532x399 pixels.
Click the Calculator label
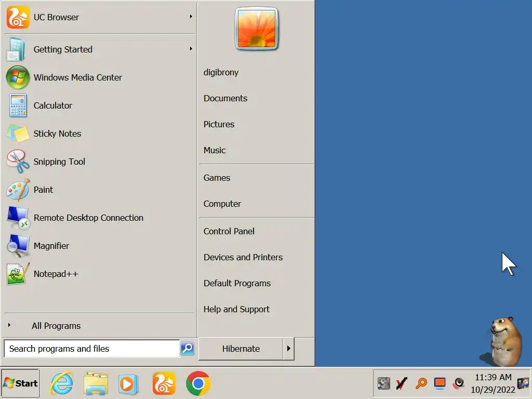pyautogui.click(x=52, y=105)
